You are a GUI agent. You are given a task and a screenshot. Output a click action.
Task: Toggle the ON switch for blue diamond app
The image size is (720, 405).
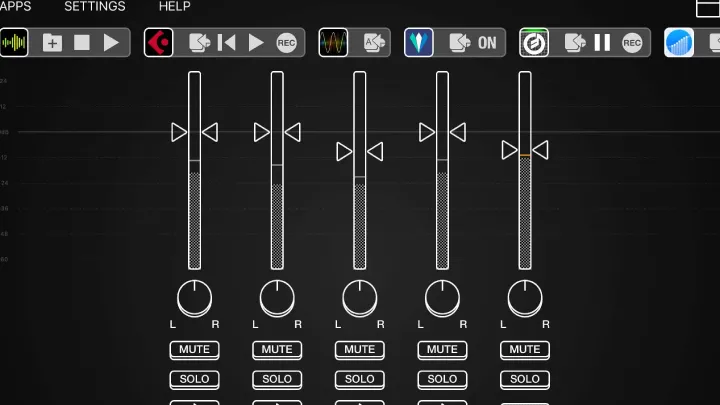(487, 43)
